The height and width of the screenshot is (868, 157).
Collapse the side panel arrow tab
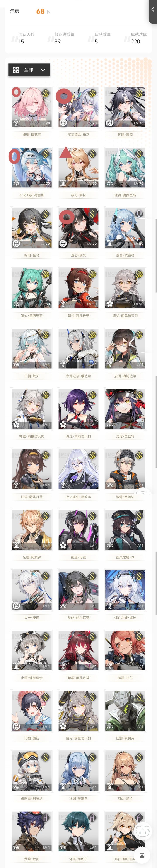(x=153, y=10)
